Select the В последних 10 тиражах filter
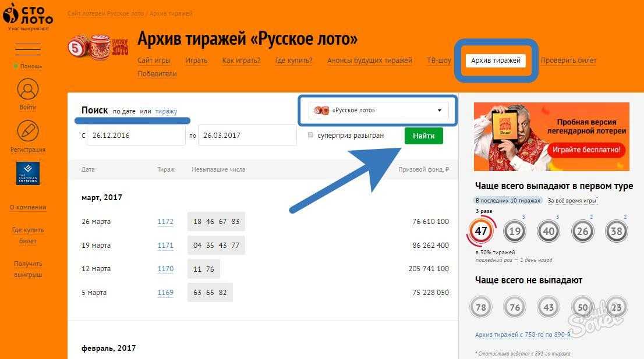The height and width of the screenshot is (359, 644). [x=508, y=201]
